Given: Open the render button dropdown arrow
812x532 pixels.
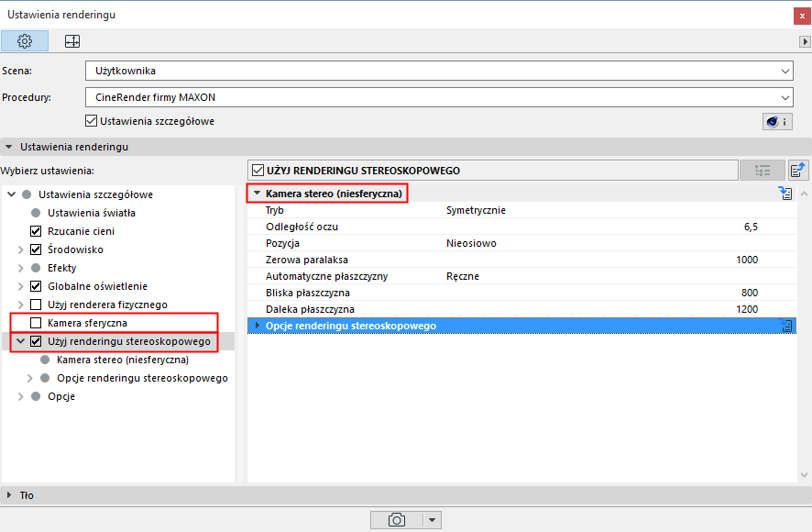Looking at the screenshot, I should click(432, 519).
